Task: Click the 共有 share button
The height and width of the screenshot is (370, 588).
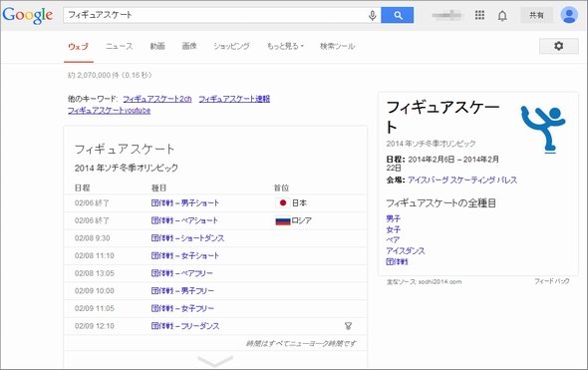Action: (x=536, y=15)
